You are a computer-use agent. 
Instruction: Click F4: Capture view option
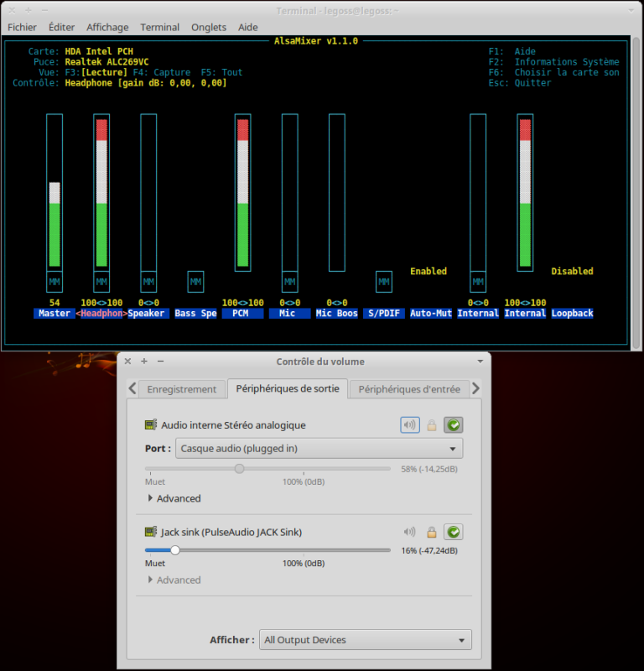162,72
